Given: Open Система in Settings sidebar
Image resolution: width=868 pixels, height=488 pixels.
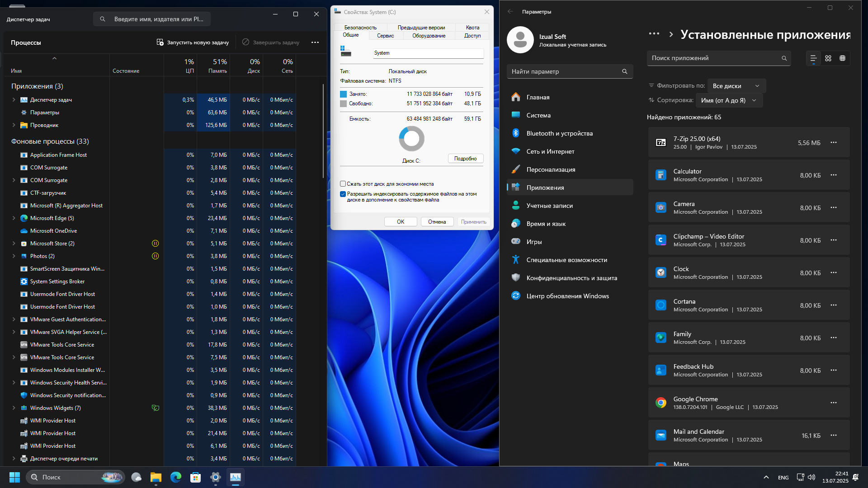Looking at the screenshot, I should coord(570,115).
